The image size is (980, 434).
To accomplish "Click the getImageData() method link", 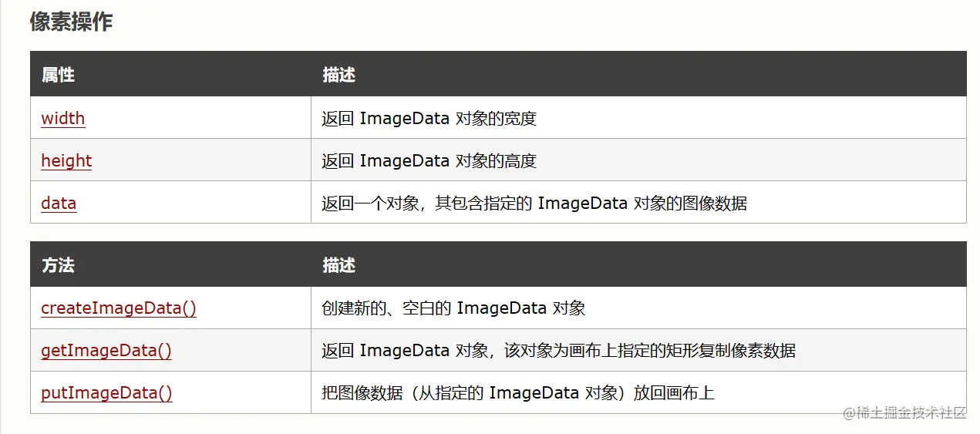I will [106, 350].
